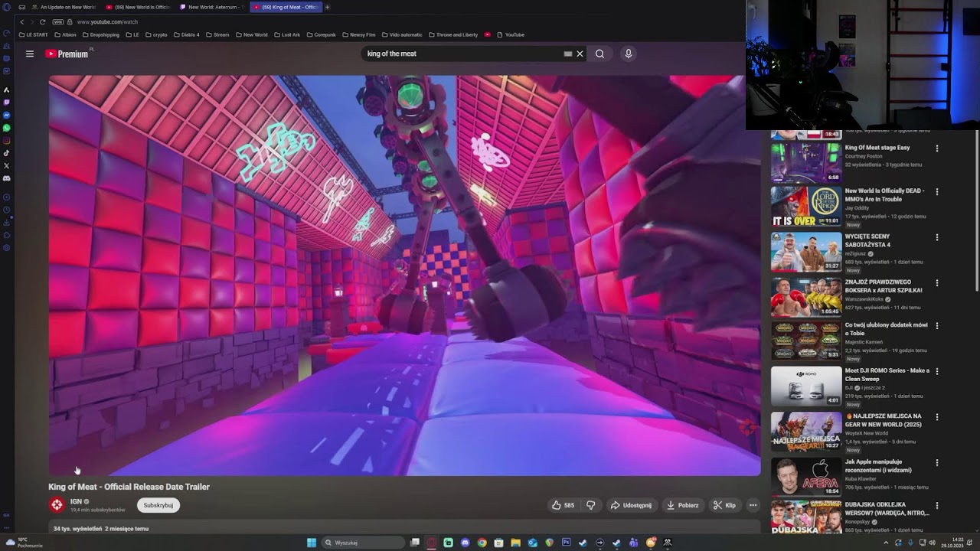Screen dimensions: 980x551
Task: Play King Of Meat stage Easy thumbnail
Action: tap(805, 162)
